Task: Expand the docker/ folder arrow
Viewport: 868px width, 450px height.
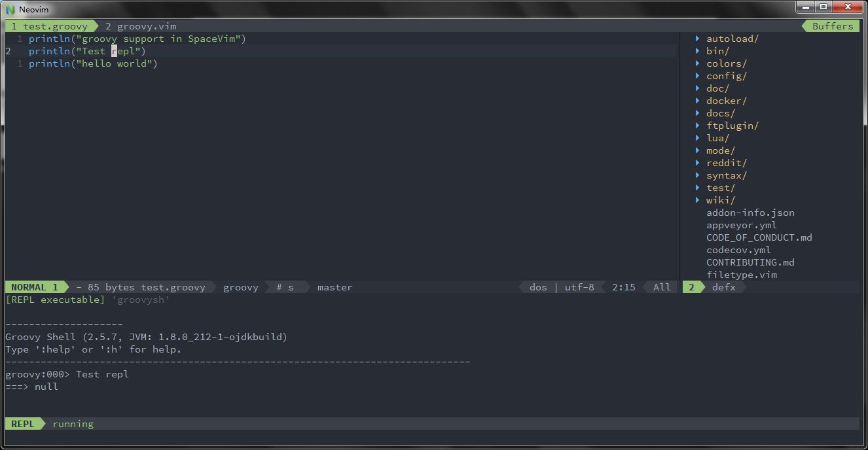Action: [x=698, y=101]
